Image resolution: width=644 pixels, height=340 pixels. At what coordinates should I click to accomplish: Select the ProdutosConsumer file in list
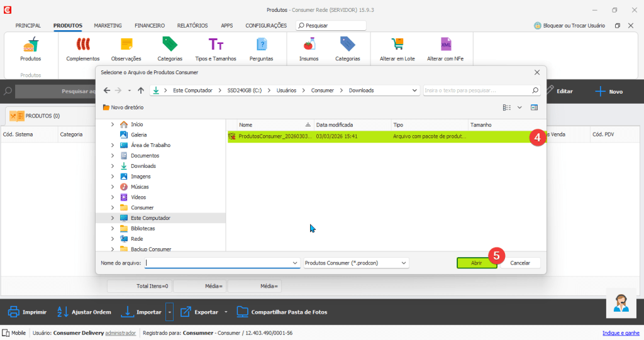click(x=275, y=136)
